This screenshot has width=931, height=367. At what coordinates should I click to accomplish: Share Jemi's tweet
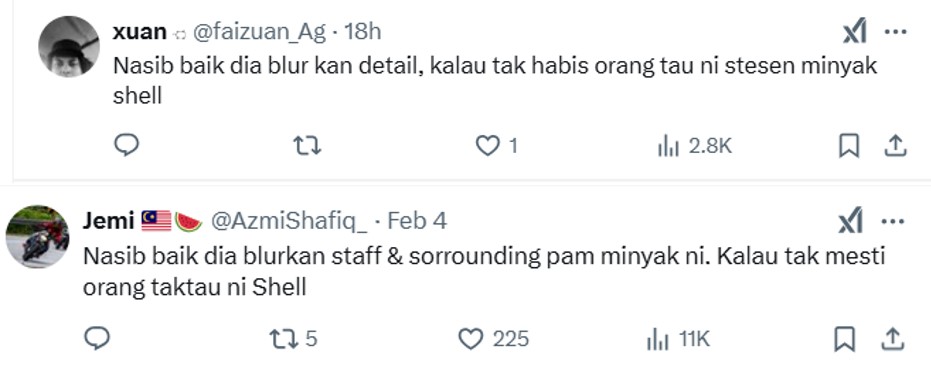891,339
